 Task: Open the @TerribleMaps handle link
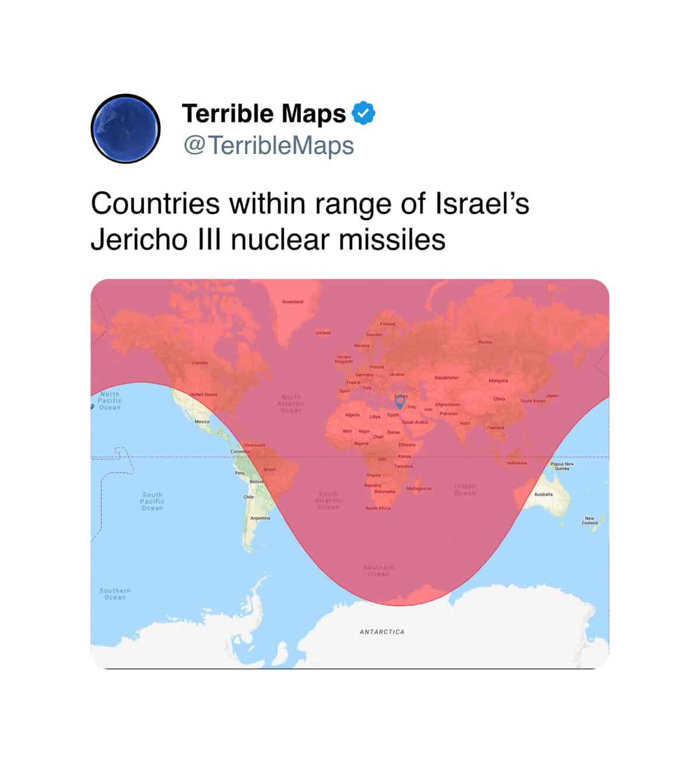coord(268,145)
